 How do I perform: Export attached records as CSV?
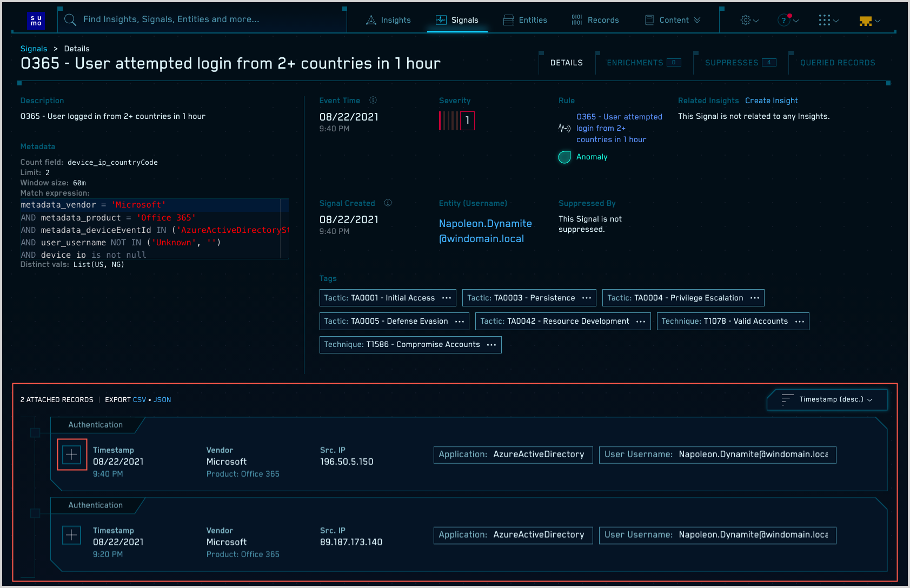[x=139, y=400]
